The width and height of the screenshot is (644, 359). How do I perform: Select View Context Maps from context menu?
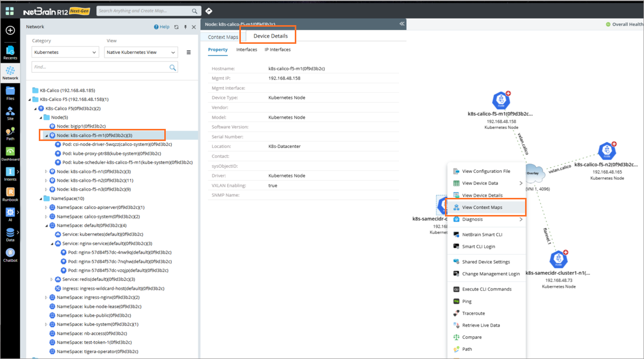(x=482, y=207)
